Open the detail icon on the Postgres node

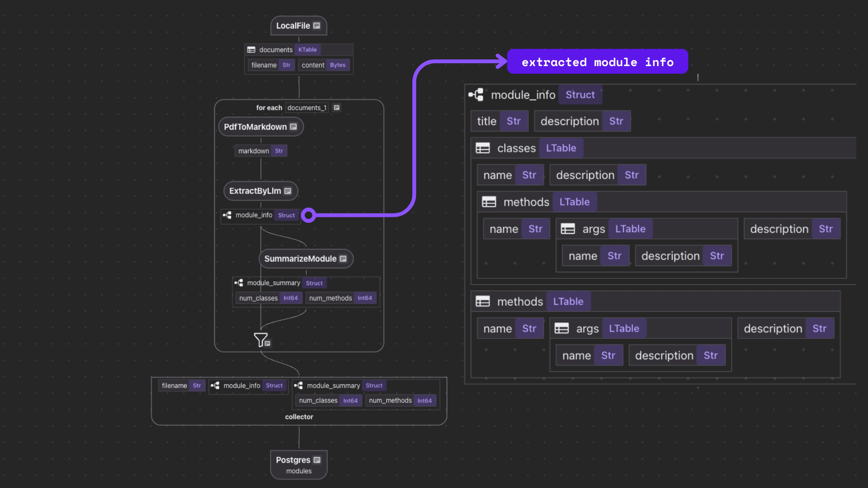pos(317,460)
